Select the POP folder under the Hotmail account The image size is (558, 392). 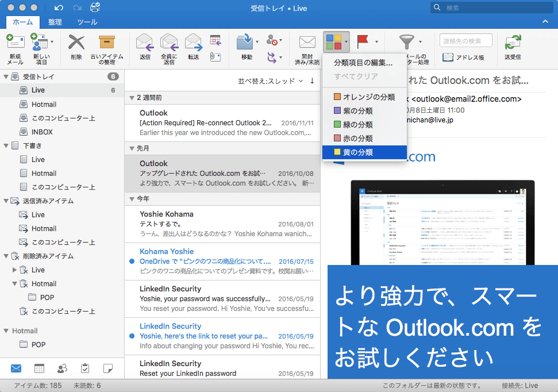(x=62, y=345)
